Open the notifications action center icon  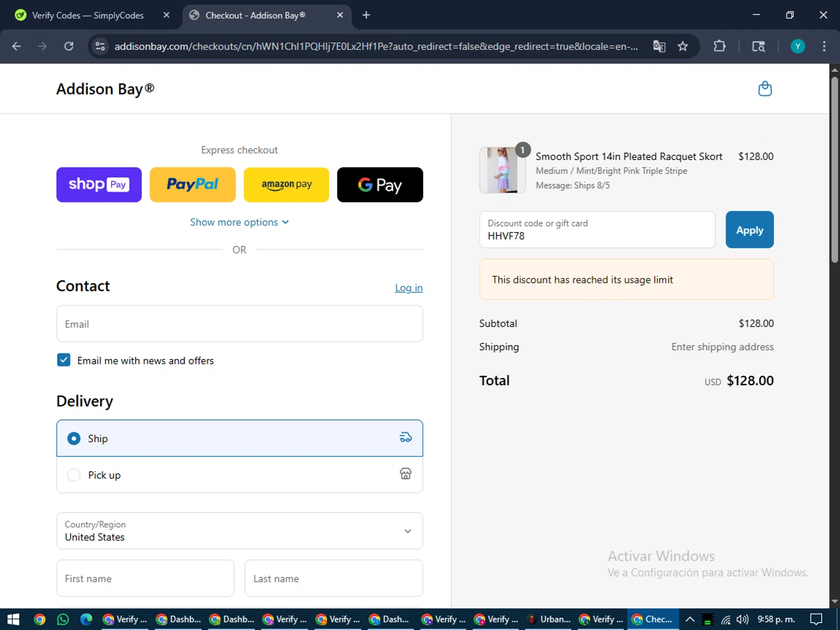click(816, 619)
